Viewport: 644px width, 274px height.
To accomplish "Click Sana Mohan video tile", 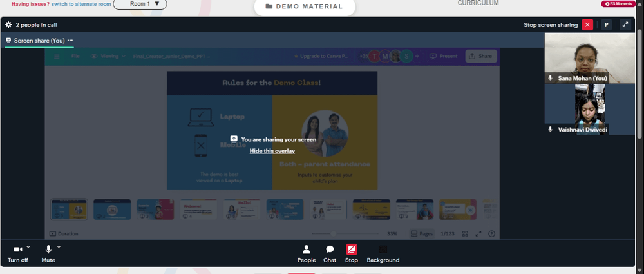I will [589, 58].
